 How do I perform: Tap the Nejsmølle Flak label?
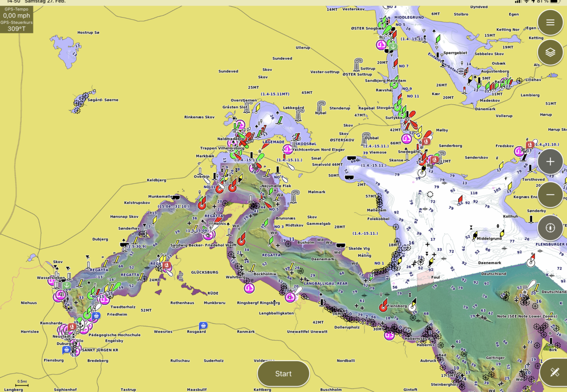[276, 186]
